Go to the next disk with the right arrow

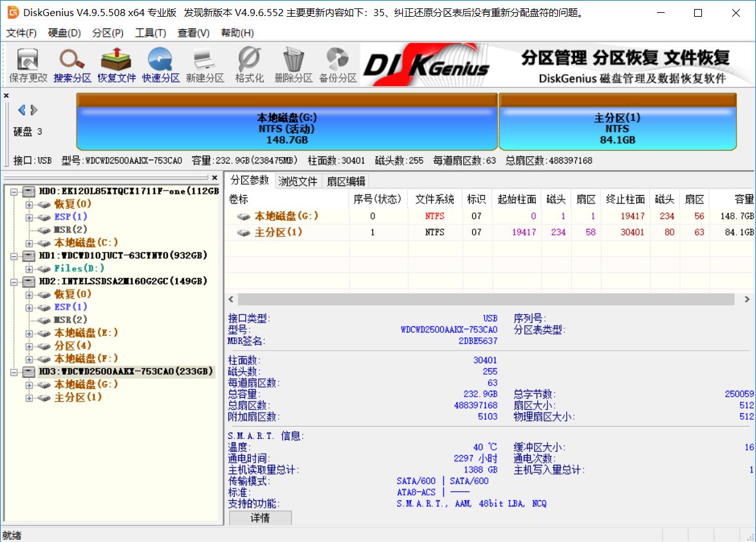click(x=33, y=110)
